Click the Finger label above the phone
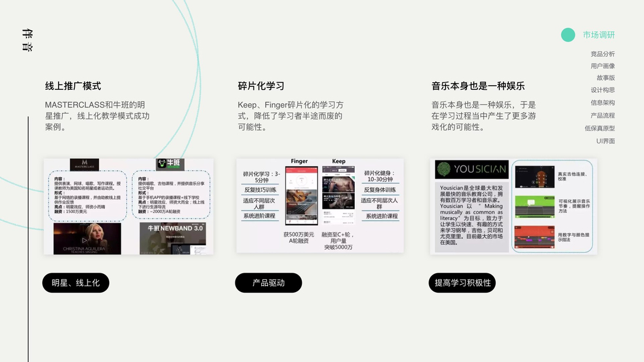Screen dimensions: 644x362 pos(299,161)
